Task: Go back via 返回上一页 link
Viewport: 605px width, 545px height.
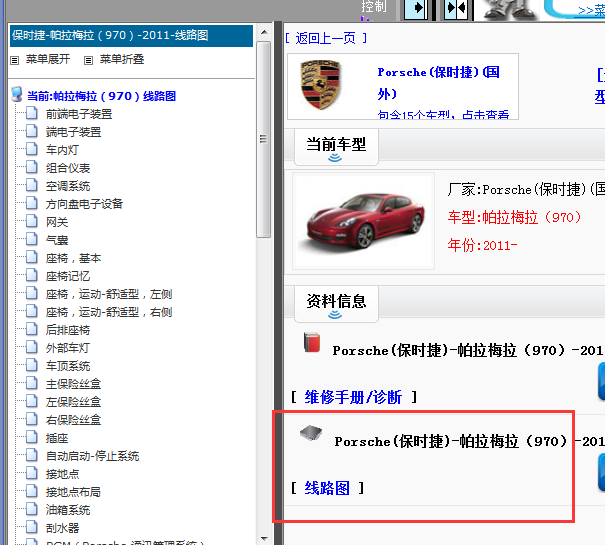Action: (x=326, y=38)
